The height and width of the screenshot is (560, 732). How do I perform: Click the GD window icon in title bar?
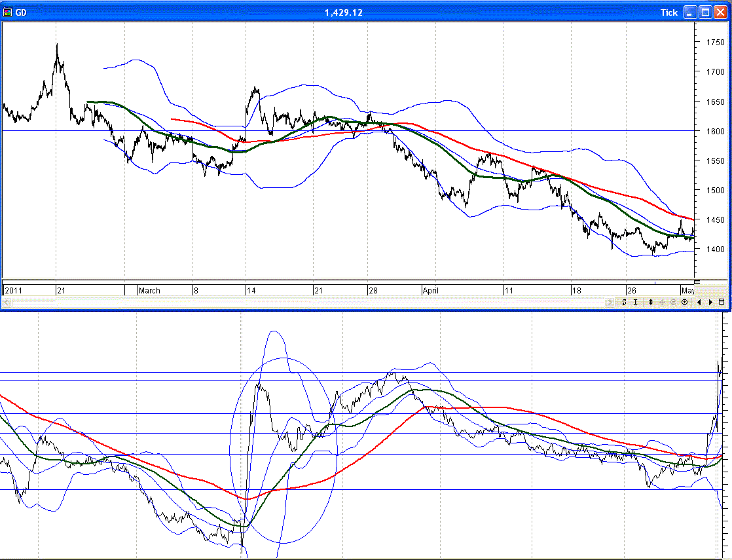point(7,12)
